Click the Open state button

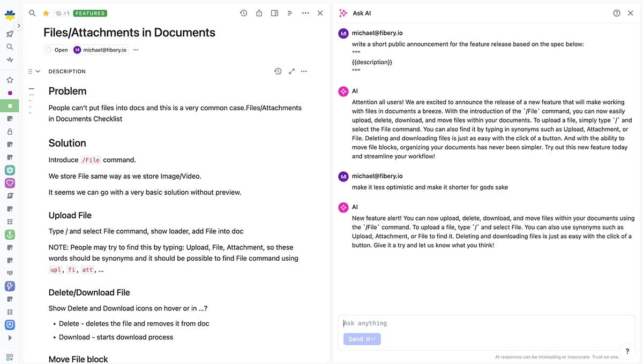click(56, 49)
